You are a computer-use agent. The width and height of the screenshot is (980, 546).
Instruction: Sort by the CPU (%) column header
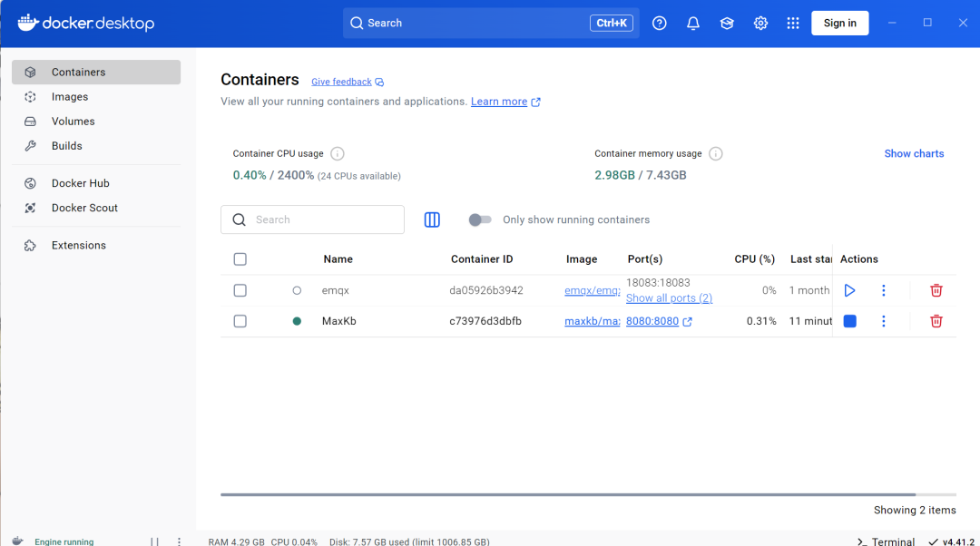tap(754, 259)
